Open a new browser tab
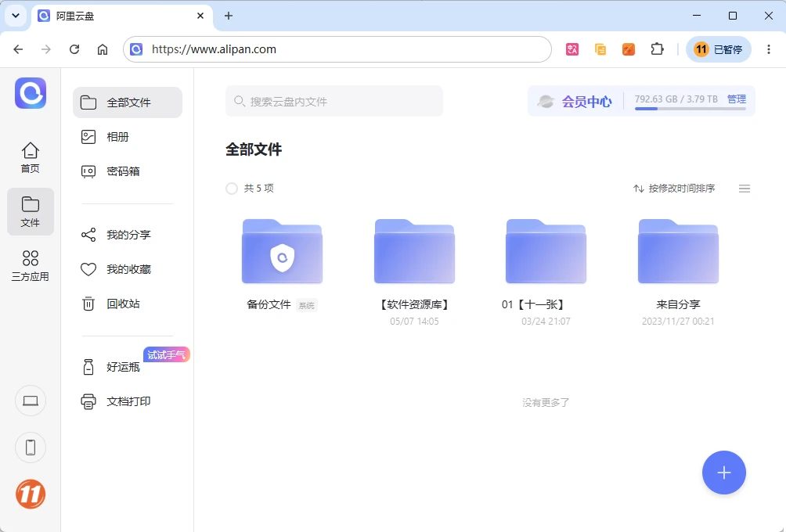This screenshot has width=786, height=532. (229, 16)
